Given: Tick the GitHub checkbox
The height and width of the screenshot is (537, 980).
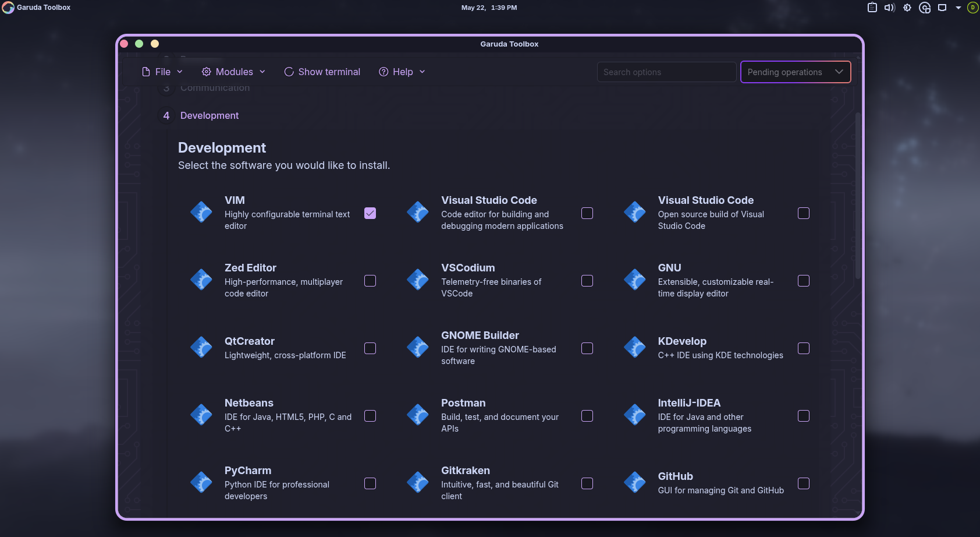Looking at the screenshot, I should [804, 483].
